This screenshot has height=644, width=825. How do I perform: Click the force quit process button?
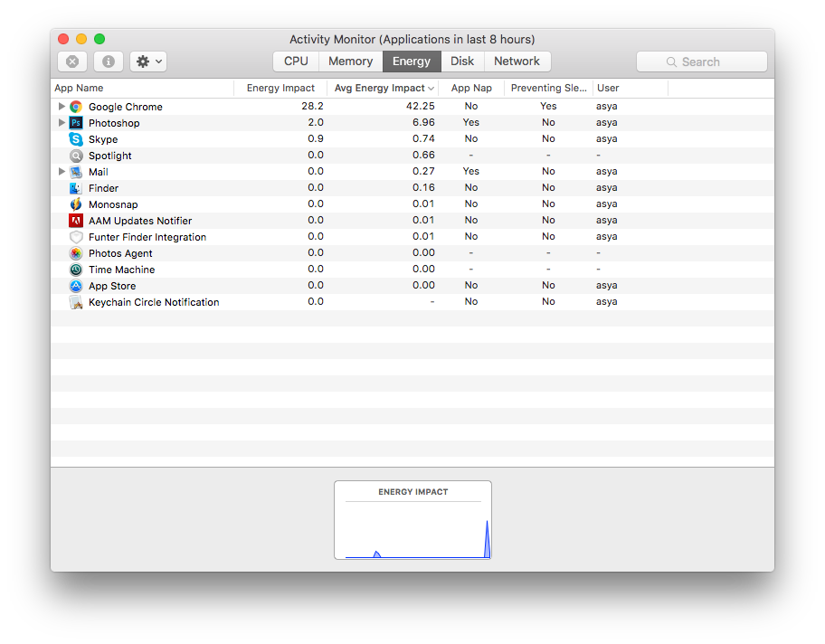coord(72,62)
